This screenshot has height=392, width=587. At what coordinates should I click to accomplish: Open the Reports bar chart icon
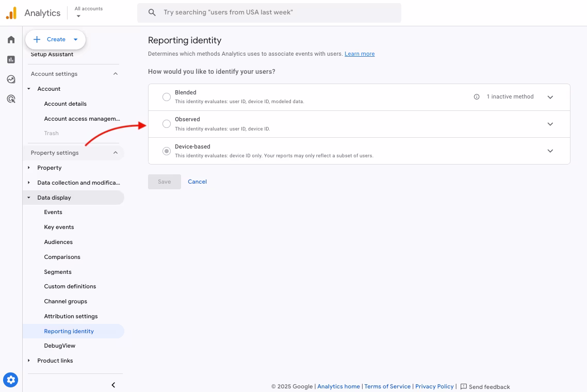pos(11,59)
